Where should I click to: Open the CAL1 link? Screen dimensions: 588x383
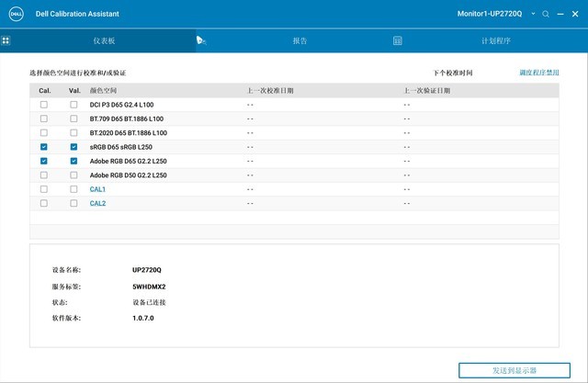[x=97, y=189]
